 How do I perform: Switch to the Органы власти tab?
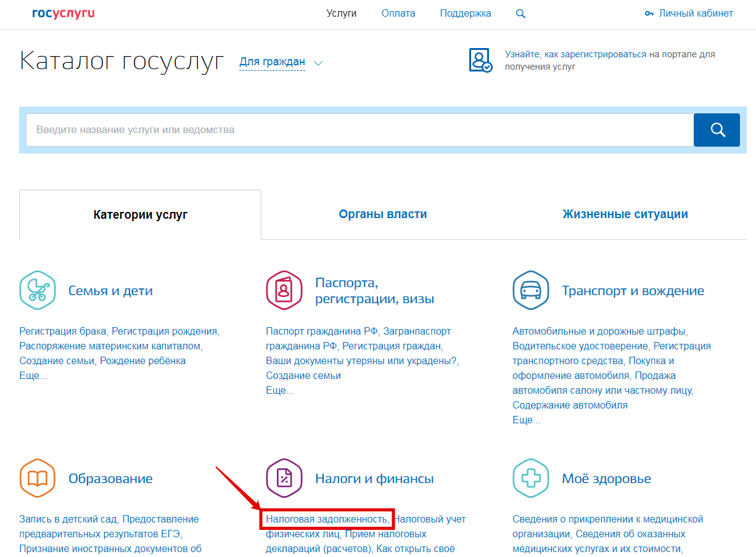[383, 214]
